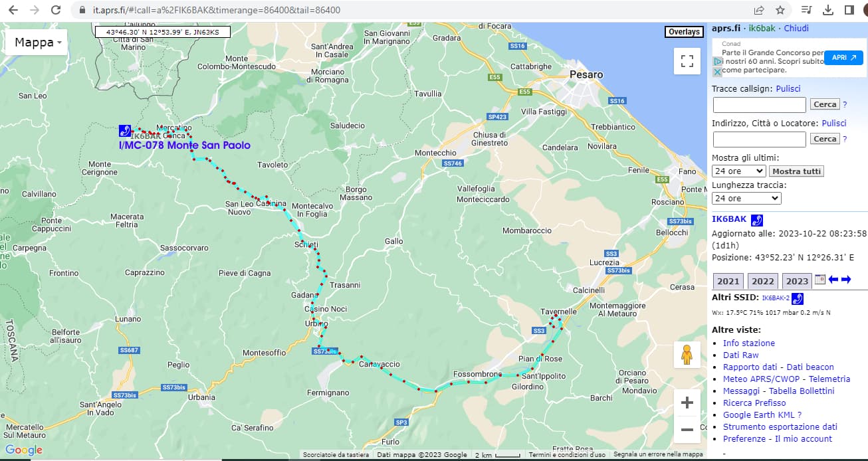The height and width of the screenshot is (461, 868).
Task: Click the IK6BAK station marker on the map
Action: 124,130
